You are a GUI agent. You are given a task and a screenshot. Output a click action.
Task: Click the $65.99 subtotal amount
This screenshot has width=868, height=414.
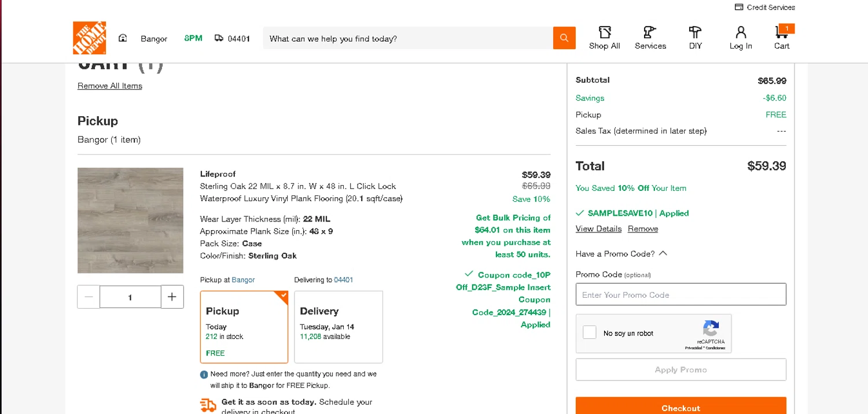coord(772,80)
